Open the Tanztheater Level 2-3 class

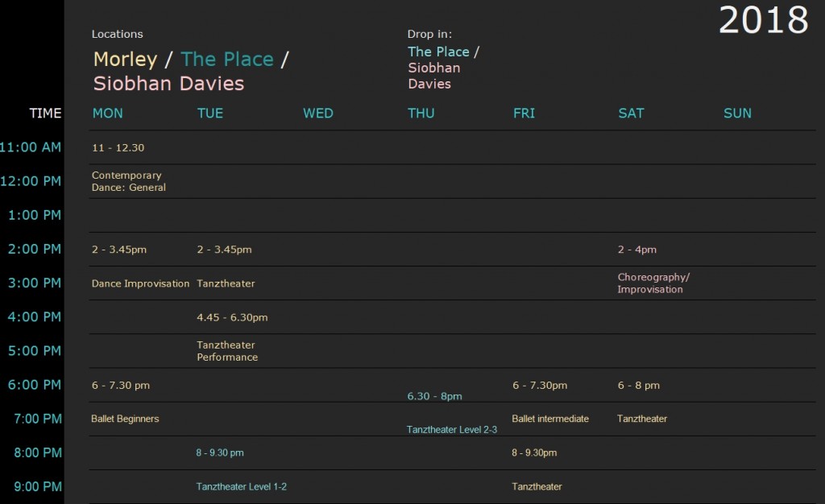coord(451,429)
